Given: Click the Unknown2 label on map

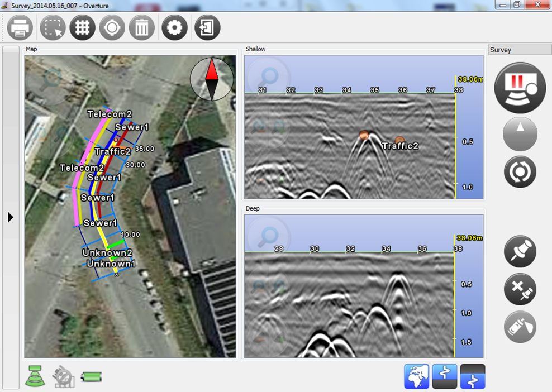Looking at the screenshot, I should [x=107, y=252].
